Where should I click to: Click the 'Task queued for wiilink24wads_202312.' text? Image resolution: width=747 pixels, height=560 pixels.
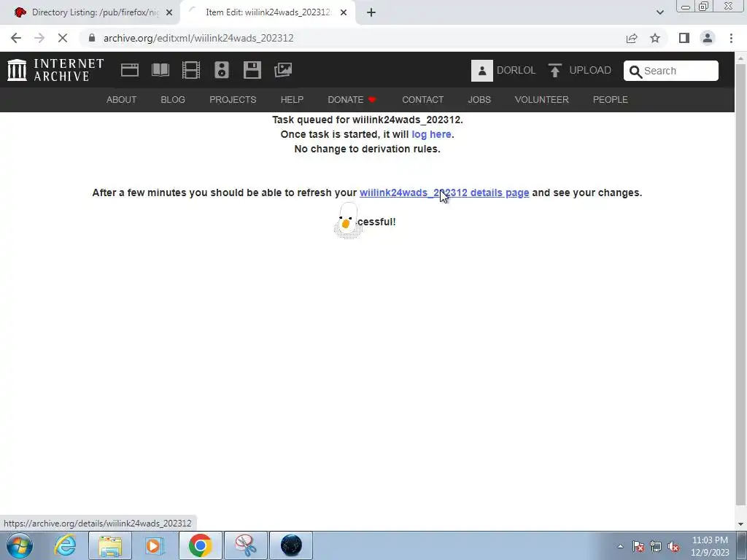[x=368, y=120]
